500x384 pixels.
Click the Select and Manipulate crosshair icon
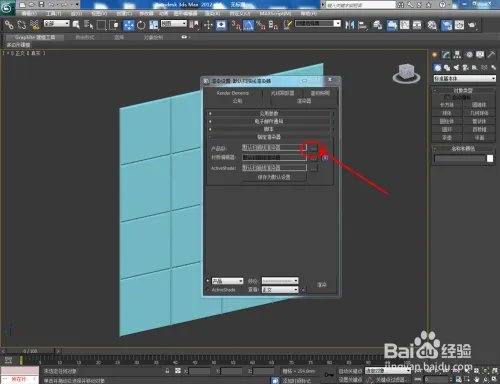coord(208,25)
